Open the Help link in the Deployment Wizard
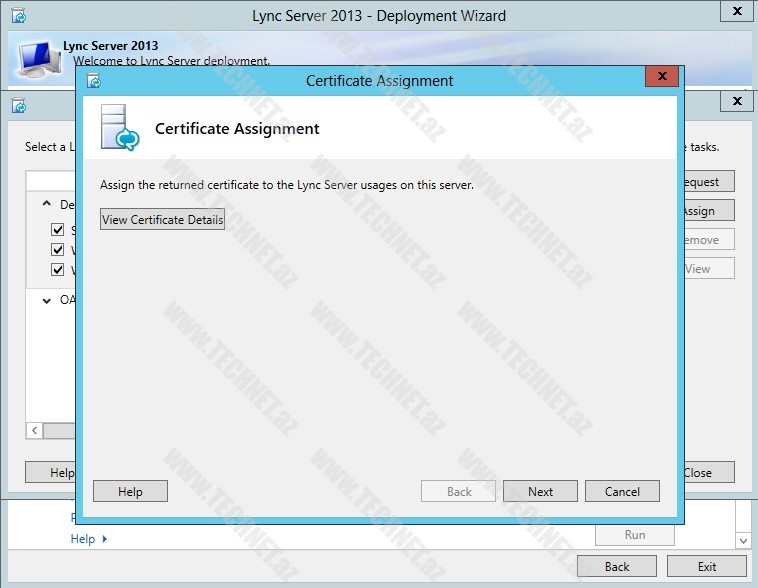The height and width of the screenshot is (588, 758). [82, 539]
